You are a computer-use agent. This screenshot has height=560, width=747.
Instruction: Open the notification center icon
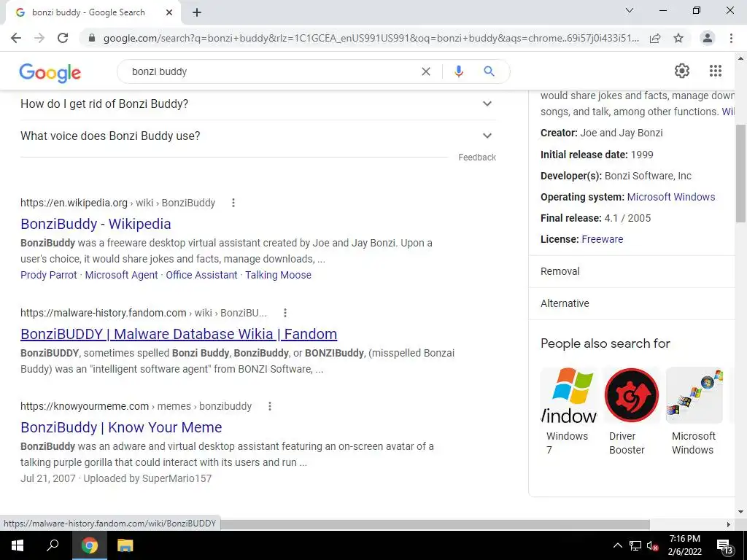(724, 545)
